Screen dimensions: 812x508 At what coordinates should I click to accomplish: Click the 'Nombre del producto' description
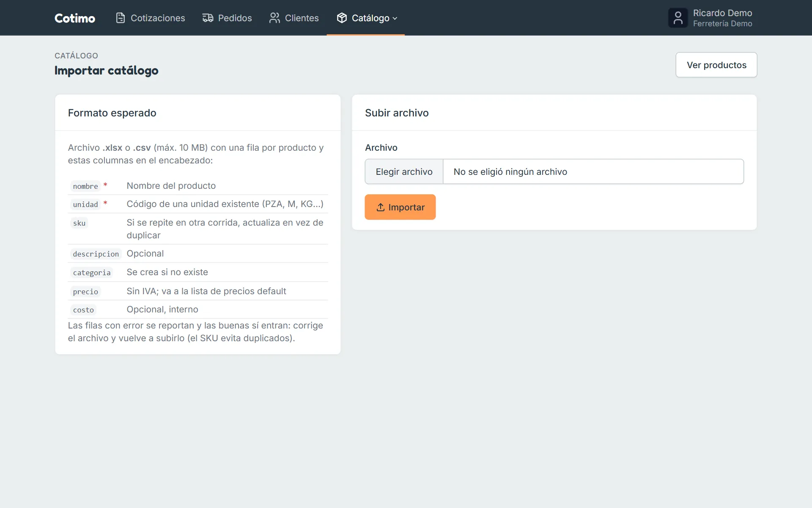171,186
